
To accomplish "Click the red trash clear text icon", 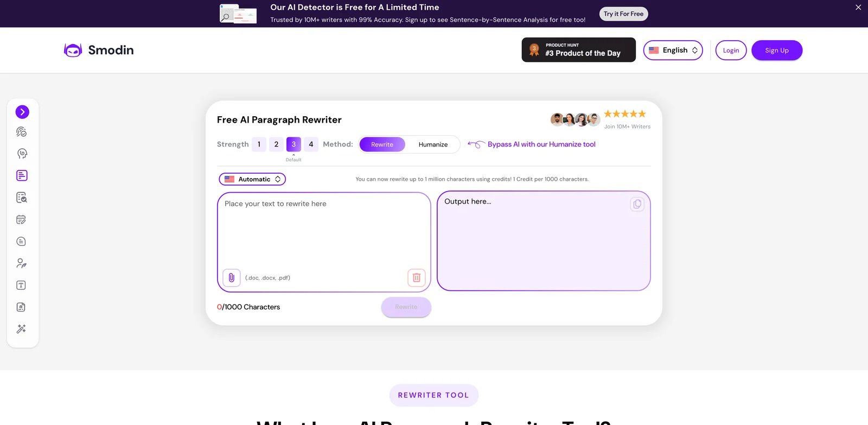I will pyautogui.click(x=417, y=278).
